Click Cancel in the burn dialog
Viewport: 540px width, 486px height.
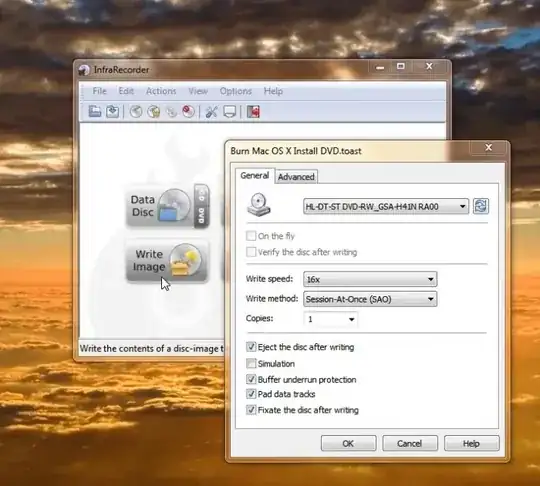[410, 443]
